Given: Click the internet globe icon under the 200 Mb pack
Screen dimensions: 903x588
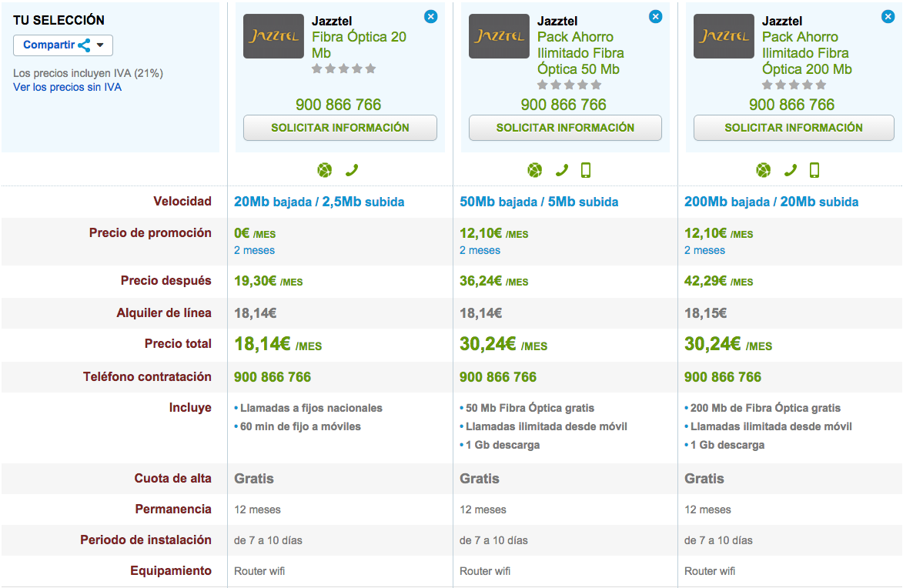Looking at the screenshot, I should pos(764,170).
